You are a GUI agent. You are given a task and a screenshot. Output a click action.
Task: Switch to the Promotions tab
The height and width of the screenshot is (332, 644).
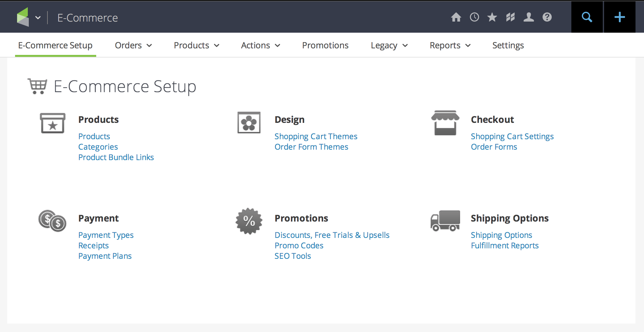[325, 45]
